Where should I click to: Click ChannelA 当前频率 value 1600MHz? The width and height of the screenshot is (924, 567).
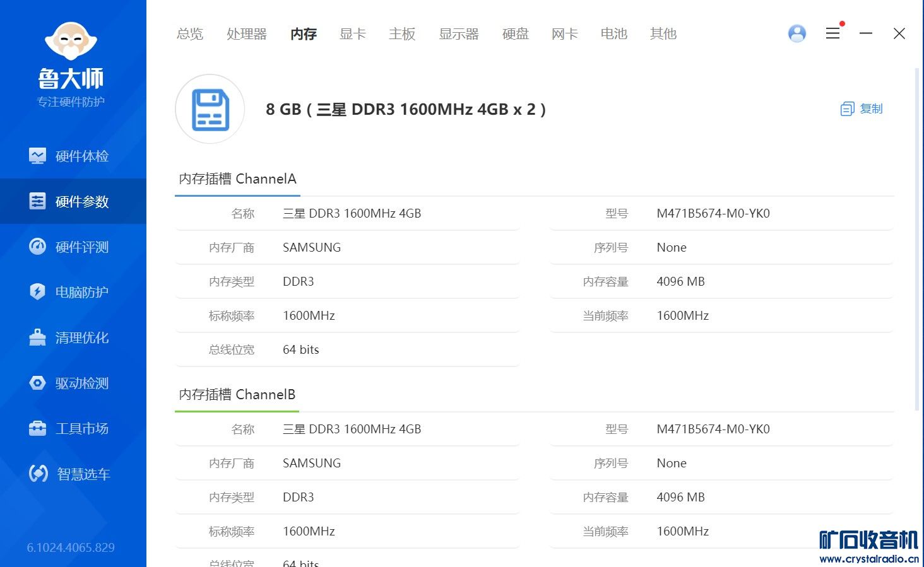pos(683,315)
